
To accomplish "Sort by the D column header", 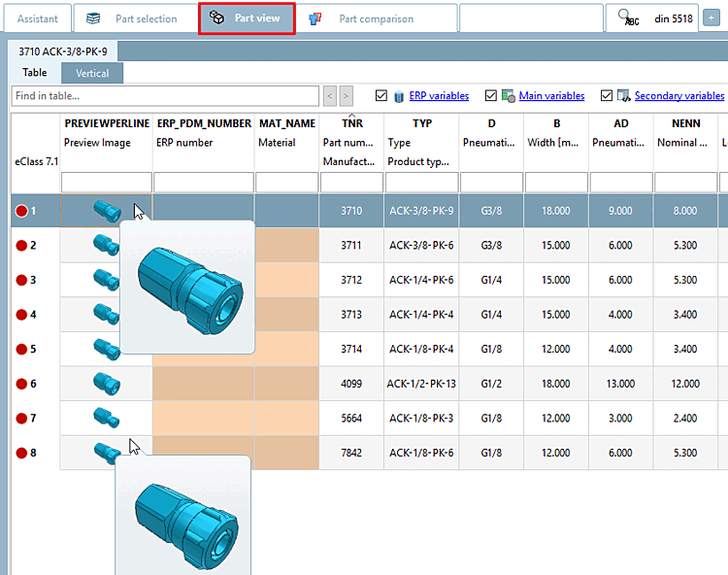I will tap(491, 123).
